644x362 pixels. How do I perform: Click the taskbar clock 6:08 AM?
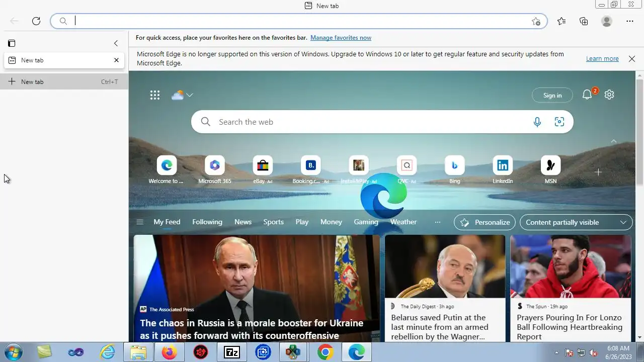click(618, 348)
